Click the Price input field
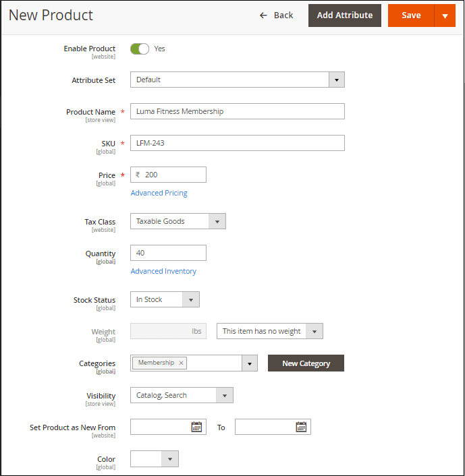 (168, 175)
